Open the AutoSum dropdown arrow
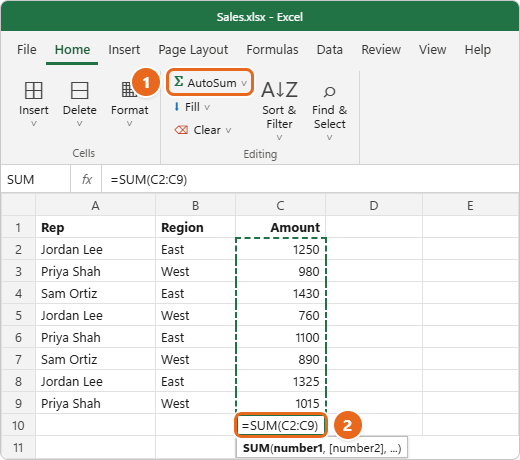Screen dimensions: 520x460 point(244,83)
